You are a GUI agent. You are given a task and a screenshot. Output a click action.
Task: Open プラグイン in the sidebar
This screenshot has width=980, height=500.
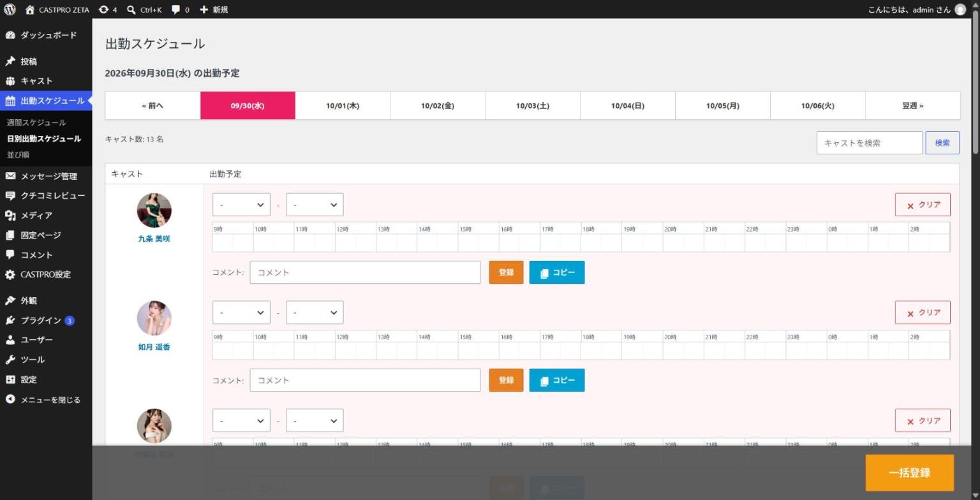coord(46,320)
